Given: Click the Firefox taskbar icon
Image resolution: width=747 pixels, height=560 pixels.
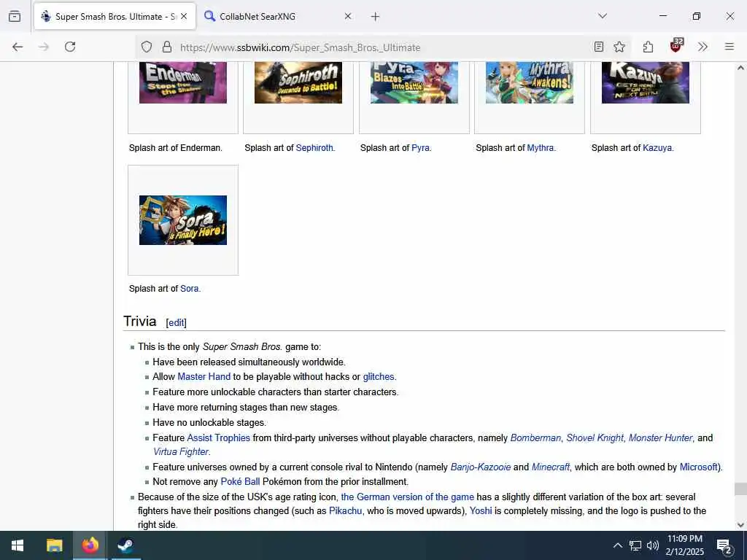Looking at the screenshot, I should (x=90, y=545).
